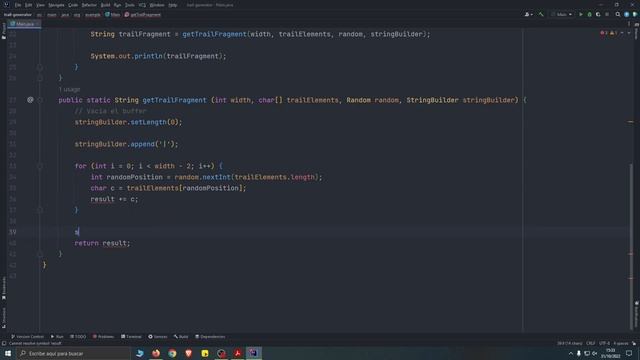The width and height of the screenshot is (640, 360).
Task: Open the Bookmarks tool window sidebar button
Action: click(4, 289)
